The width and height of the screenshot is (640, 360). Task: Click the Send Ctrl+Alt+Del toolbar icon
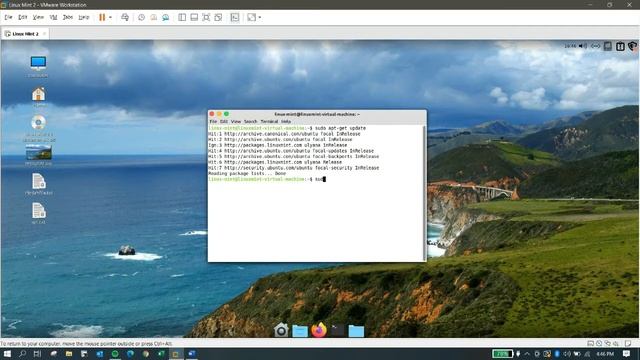click(125, 17)
